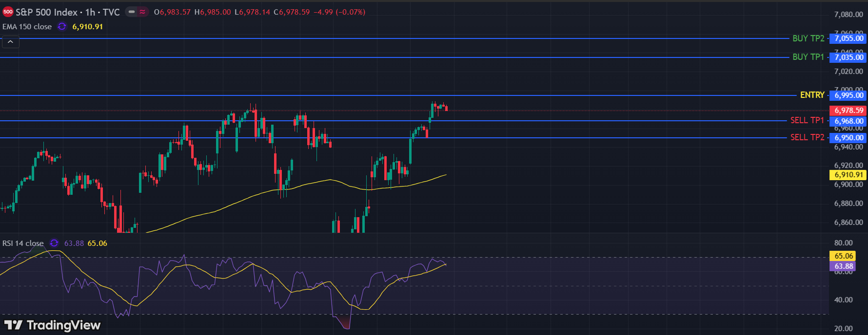Click the red S&P 500 symbol logo
The height and width of the screenshot is (335, 868).
[8, 12]
